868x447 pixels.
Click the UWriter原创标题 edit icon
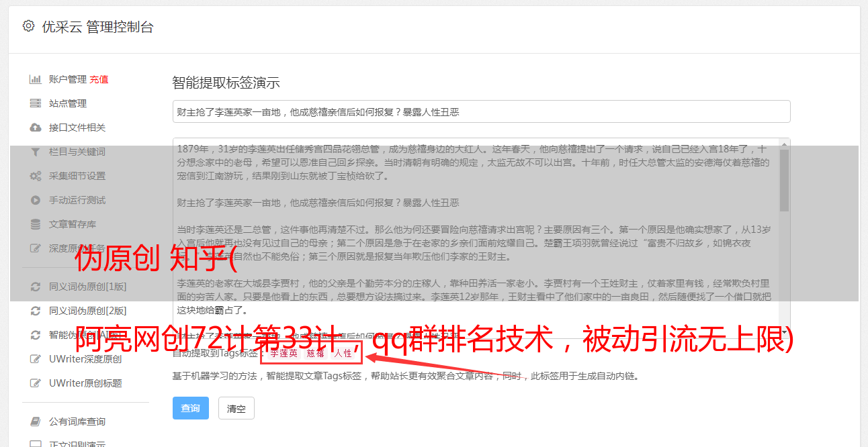click(36, 383)
